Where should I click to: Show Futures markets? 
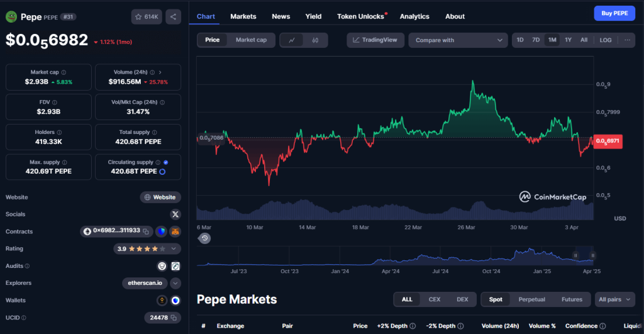pos(572,299)
